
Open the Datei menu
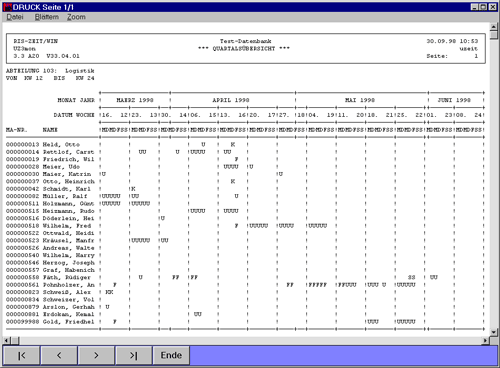click(15, 17)
